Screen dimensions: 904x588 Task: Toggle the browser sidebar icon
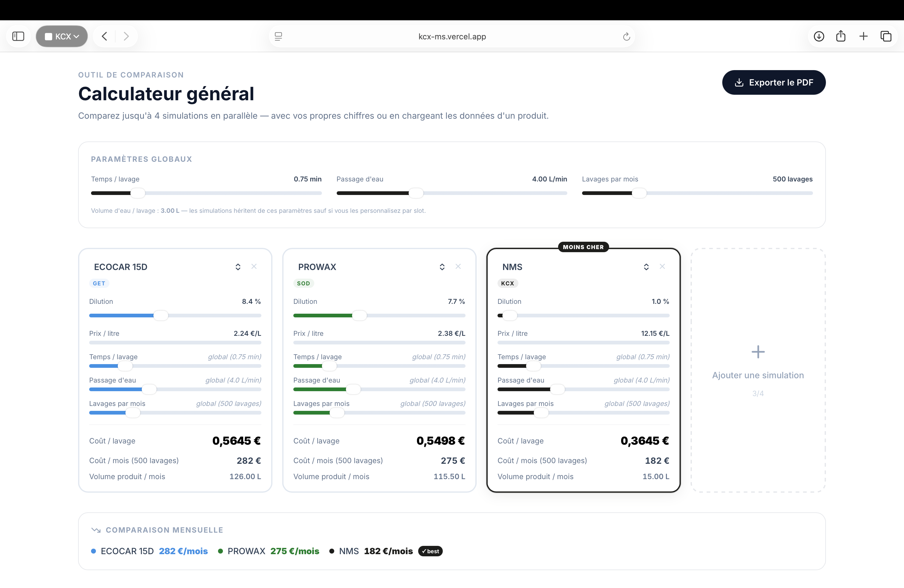click(18, 37)
